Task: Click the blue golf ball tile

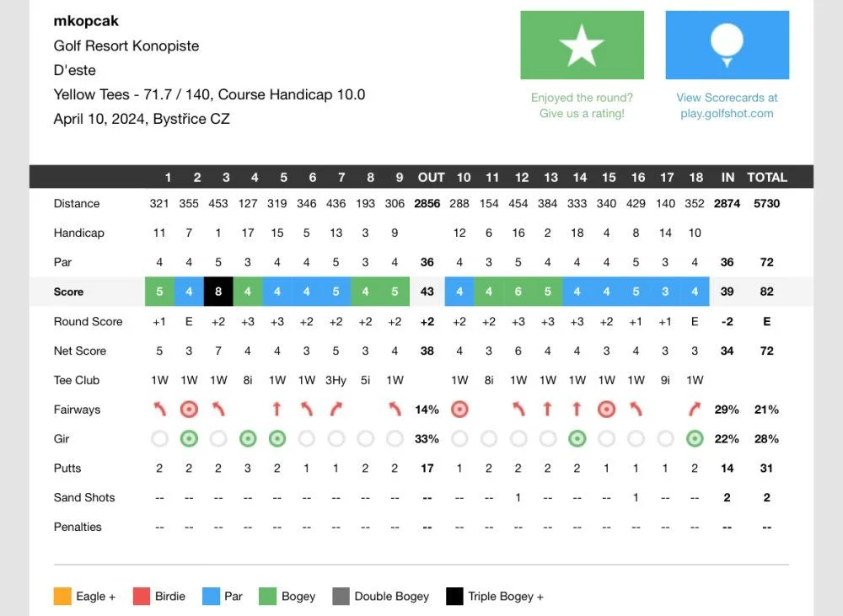Action: 727,46
